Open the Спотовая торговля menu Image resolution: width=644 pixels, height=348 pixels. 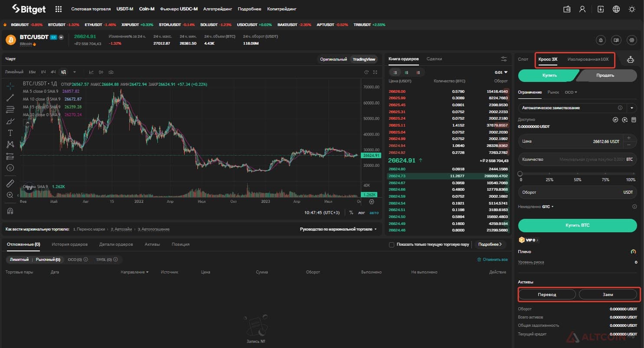(91, 9)
